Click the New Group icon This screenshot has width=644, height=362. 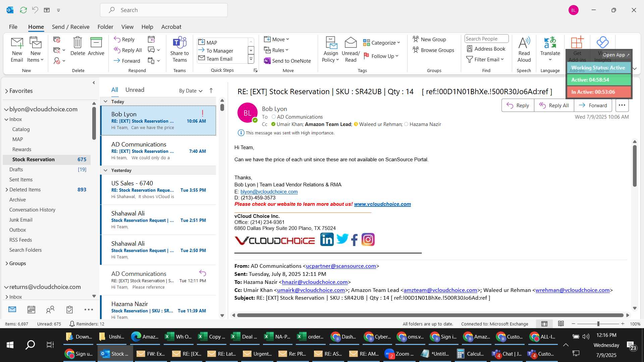click(429, 39)
